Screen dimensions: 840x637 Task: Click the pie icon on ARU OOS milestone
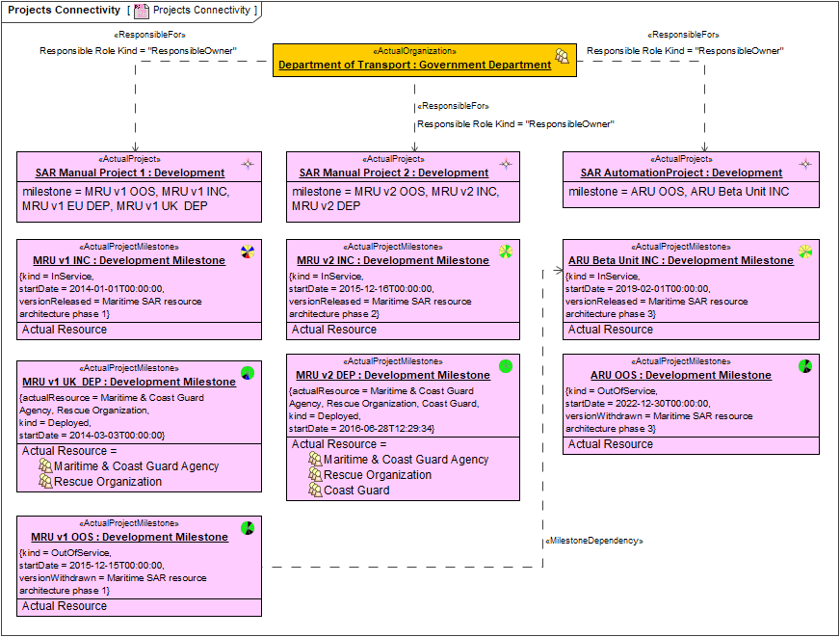pos(805,366)
